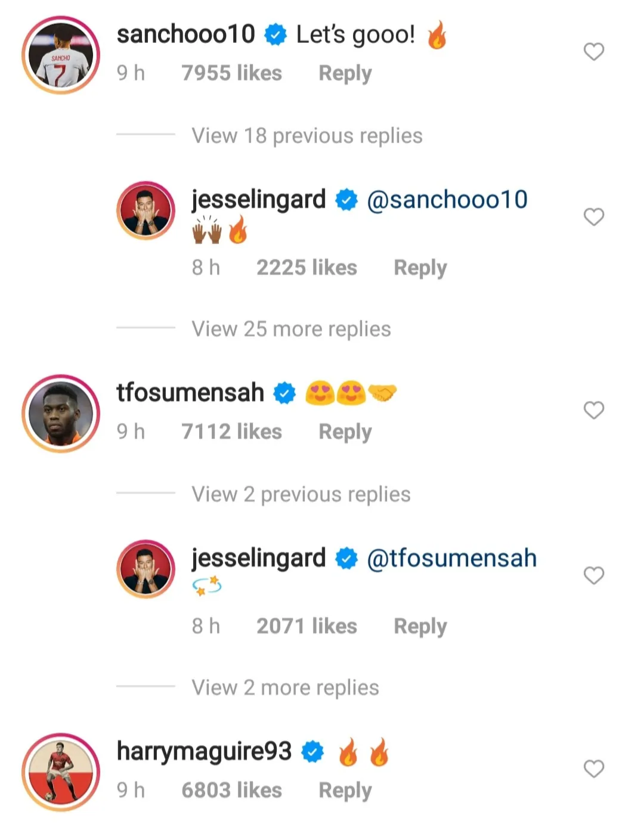Screen dimensions: 644x837
Task: Expand View 2 more replies
Action: 285,687
